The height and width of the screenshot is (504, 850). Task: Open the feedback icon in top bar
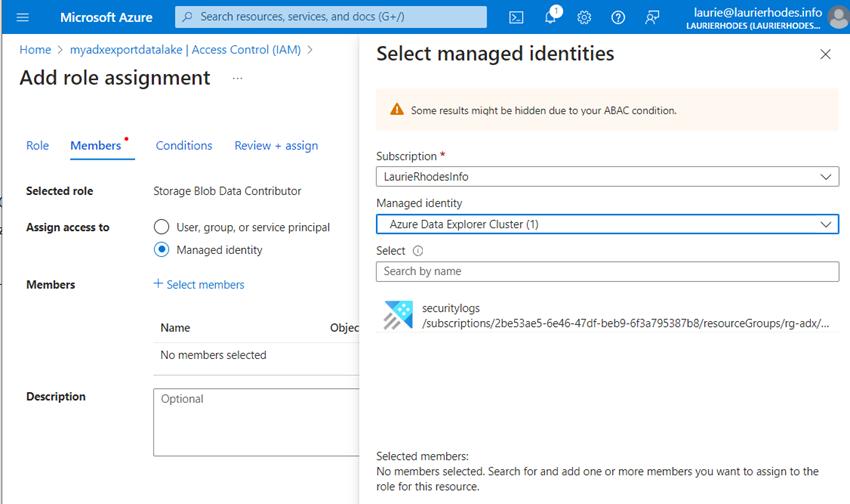(652, 17)
